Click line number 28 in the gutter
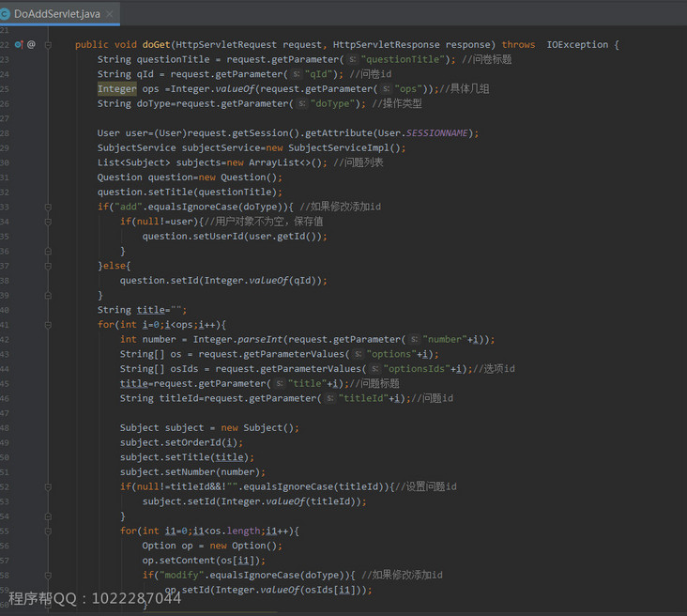 5,132
